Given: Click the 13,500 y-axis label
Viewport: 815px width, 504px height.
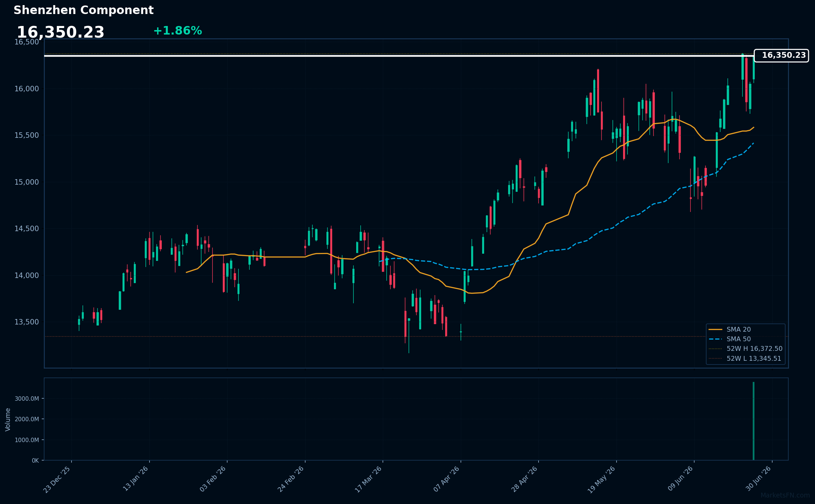Looking at the screenshot, I should pos(27,322).
